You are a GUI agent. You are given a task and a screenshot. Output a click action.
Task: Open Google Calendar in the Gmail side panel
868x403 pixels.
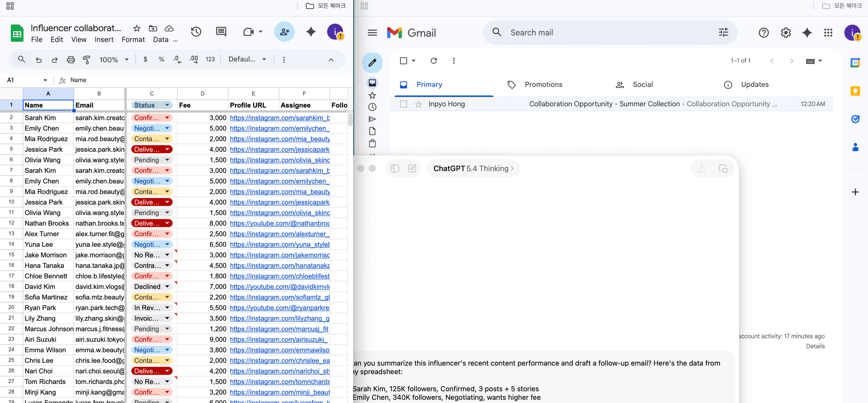(855, 62)
